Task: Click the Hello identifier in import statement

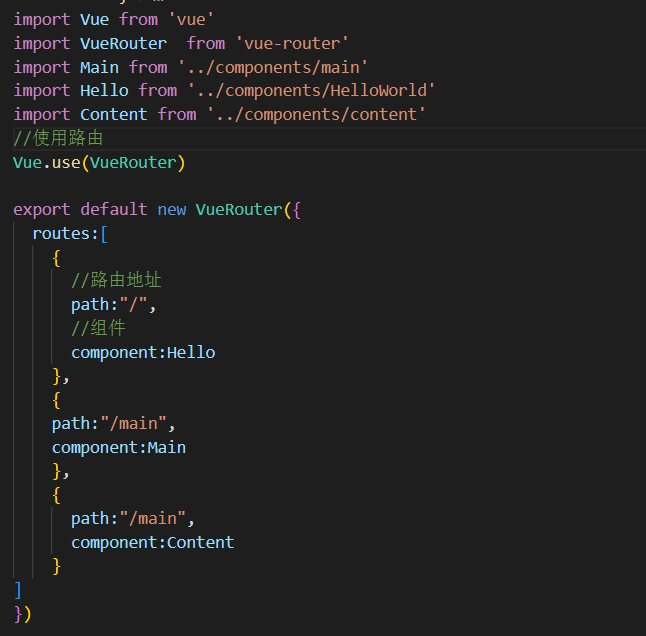Action: click(x=104, y=90)
